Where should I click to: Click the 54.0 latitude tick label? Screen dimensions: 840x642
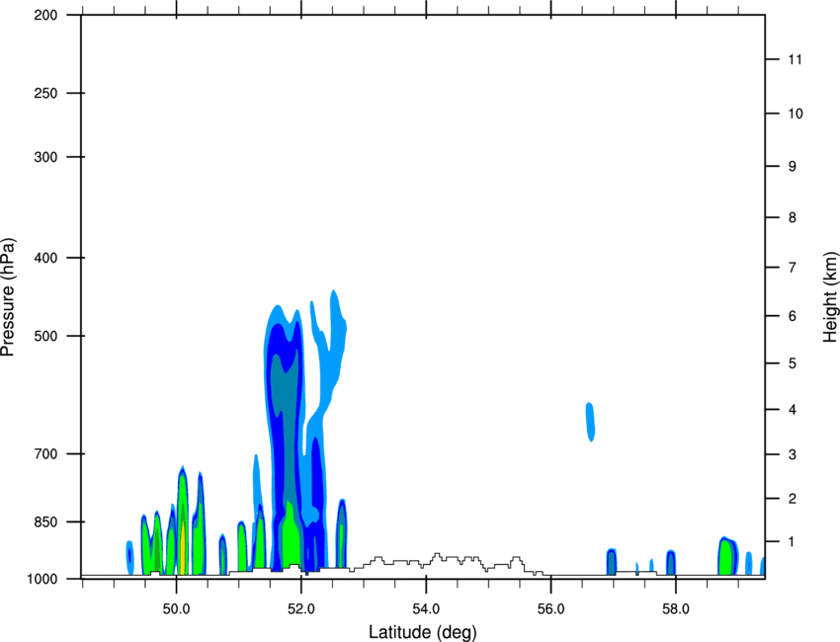426,609
